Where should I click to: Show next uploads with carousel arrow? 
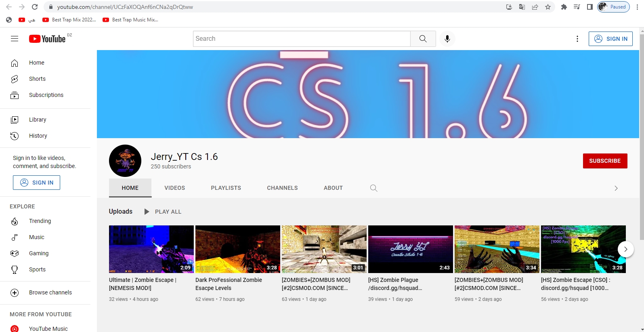click(x=625, y=249)
